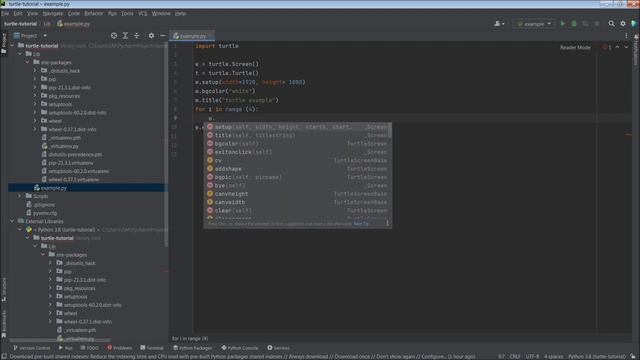
Task: Open IDE settings gear in top toolbar
Action: [x=623, y=24]
